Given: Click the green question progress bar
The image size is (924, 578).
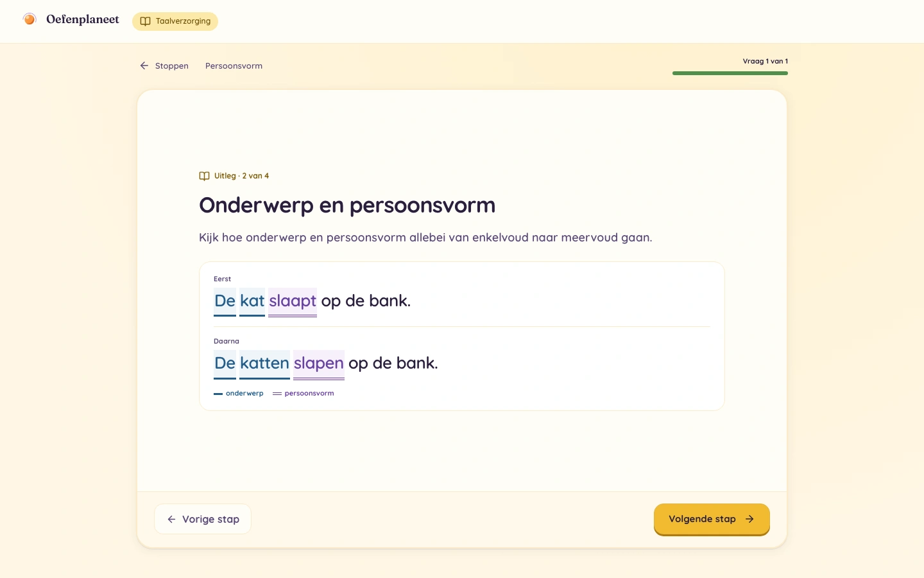Looking at the screenshot, I should click(730, 73).
